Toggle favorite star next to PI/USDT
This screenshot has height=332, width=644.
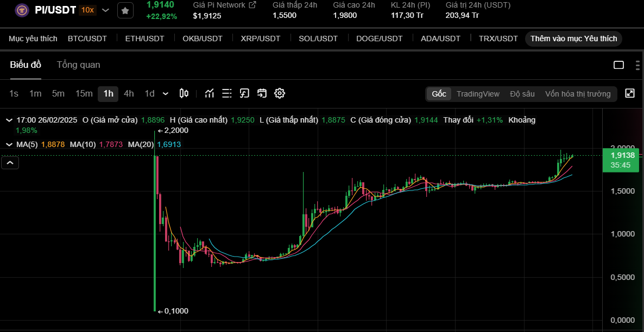pyautogui.click(x=125, y=10)
